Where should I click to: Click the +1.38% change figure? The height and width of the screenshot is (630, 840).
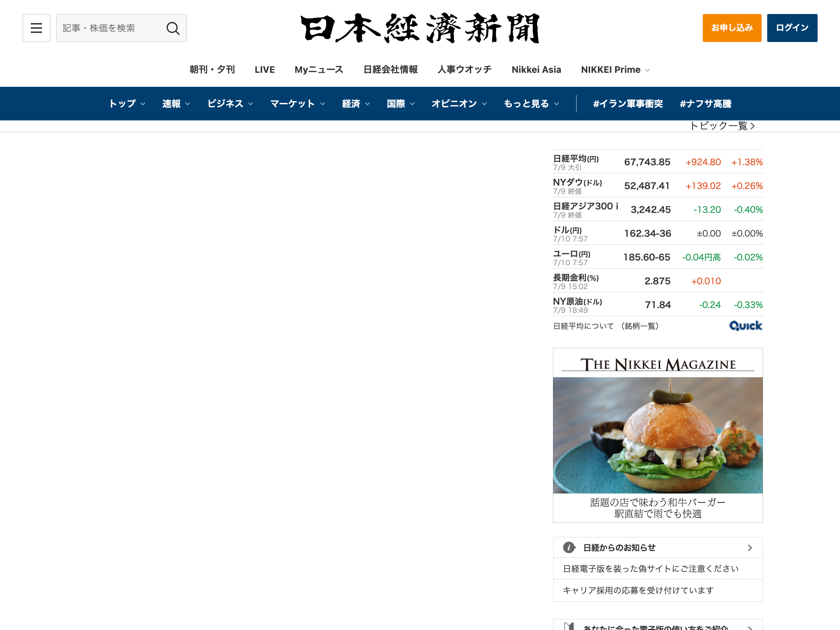[747, 162]
